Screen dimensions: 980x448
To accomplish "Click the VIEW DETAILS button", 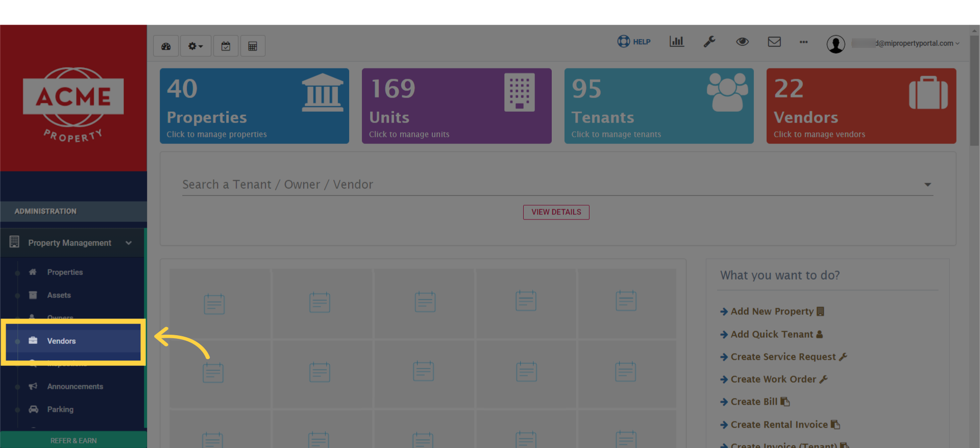I will [x=556, y=212].
